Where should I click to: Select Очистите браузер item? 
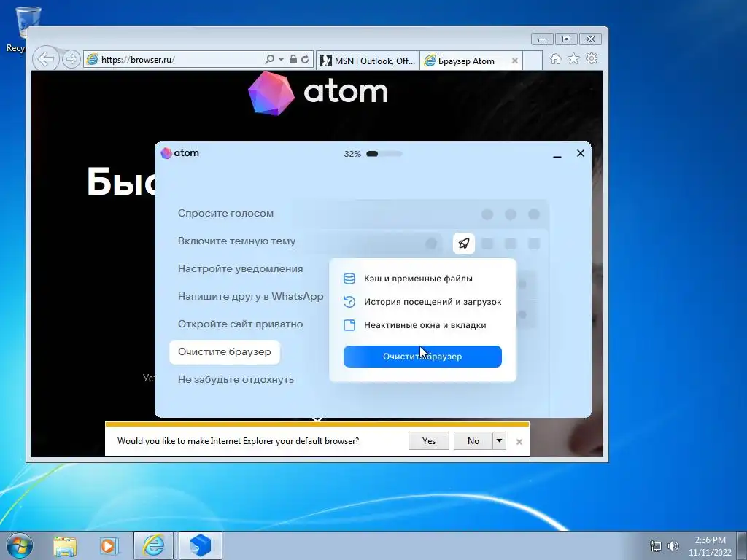pos(225,352)
